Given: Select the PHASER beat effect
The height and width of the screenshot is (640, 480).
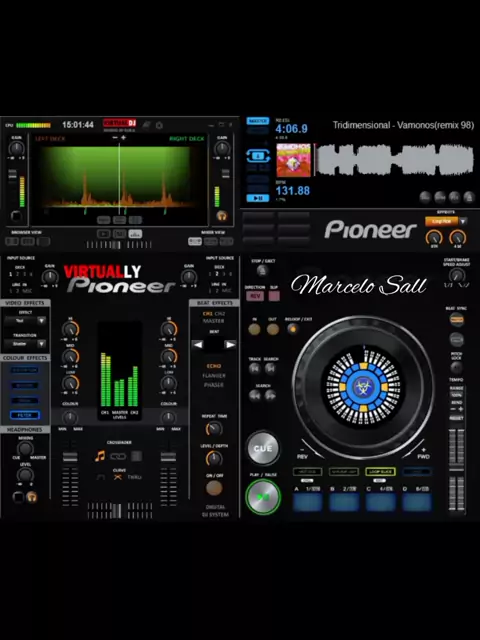Looking at the screenshot, I should click(x=214, y=385).
